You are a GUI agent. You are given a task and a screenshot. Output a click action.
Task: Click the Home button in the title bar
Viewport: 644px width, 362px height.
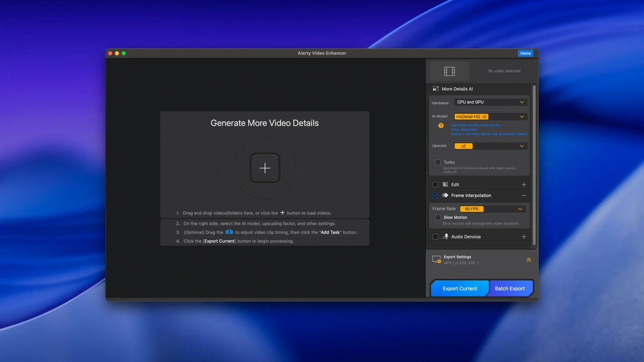(525, 53)
